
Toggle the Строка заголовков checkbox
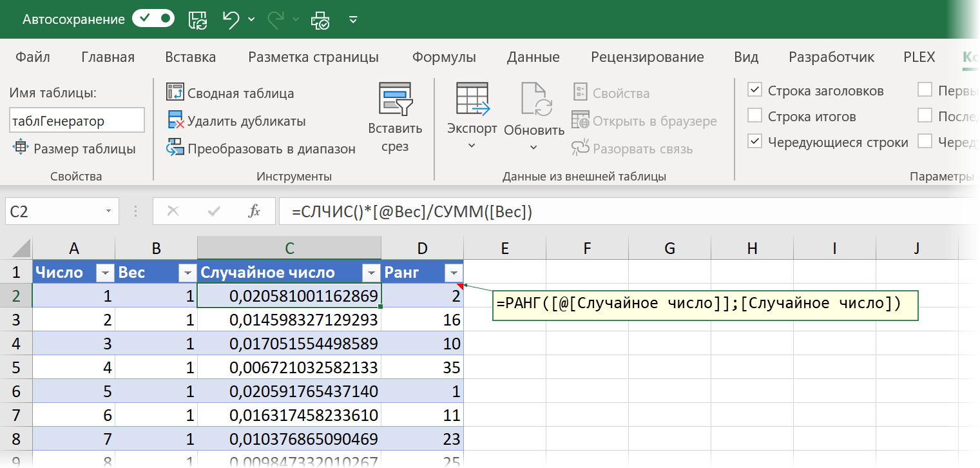click(754, 90)
